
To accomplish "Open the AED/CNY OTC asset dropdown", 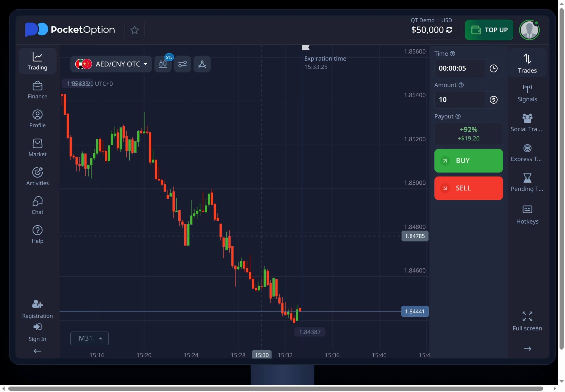I will pyautogui.click(x=111, y=64).
